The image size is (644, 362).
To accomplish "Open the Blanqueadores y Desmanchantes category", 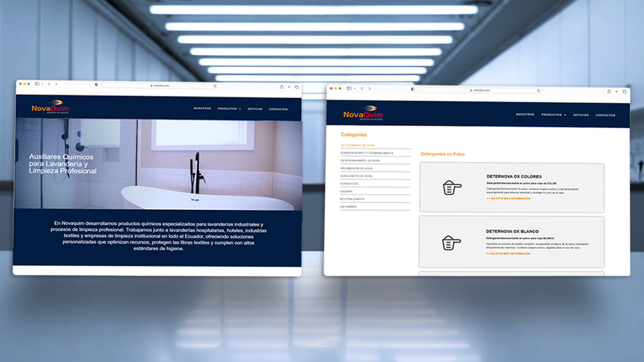I will click(x=367, y=153).
